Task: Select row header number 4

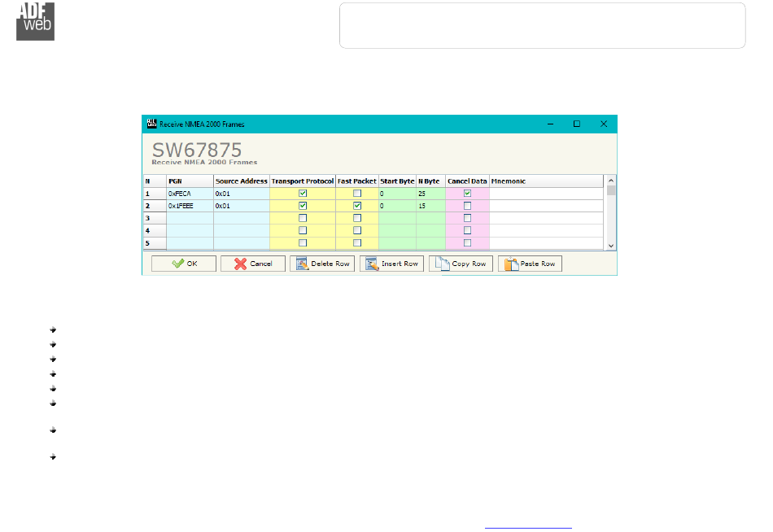Action: 155,231
